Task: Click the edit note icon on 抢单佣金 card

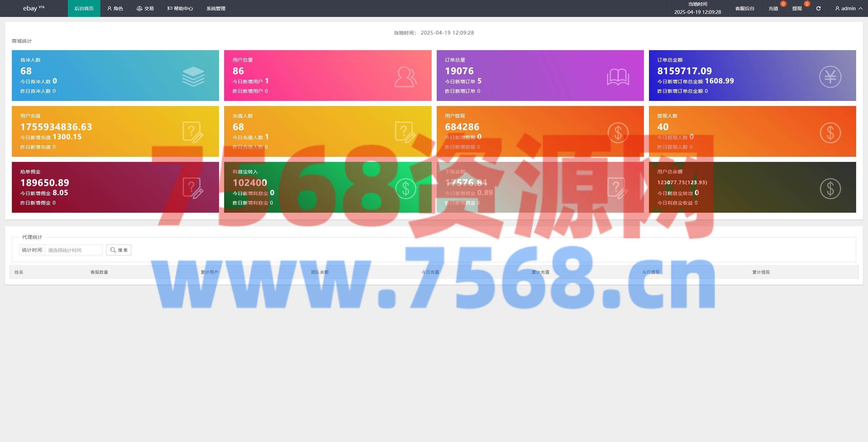Action: pos(193,188)
